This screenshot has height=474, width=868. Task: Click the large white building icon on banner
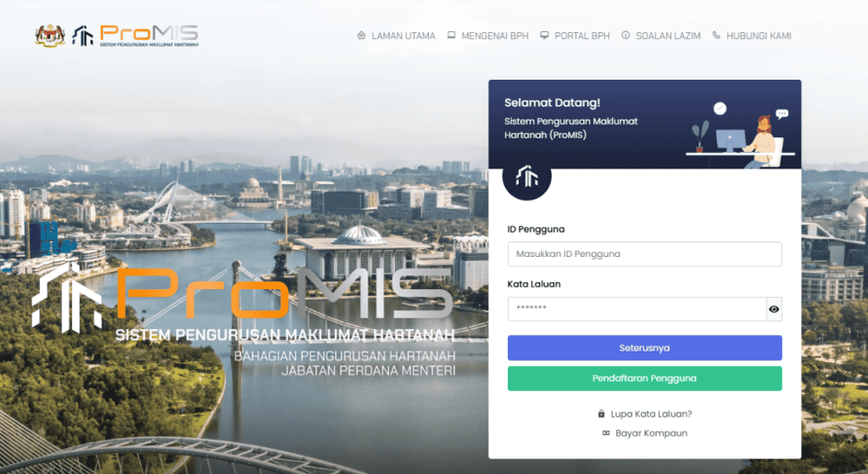point(68,298)
